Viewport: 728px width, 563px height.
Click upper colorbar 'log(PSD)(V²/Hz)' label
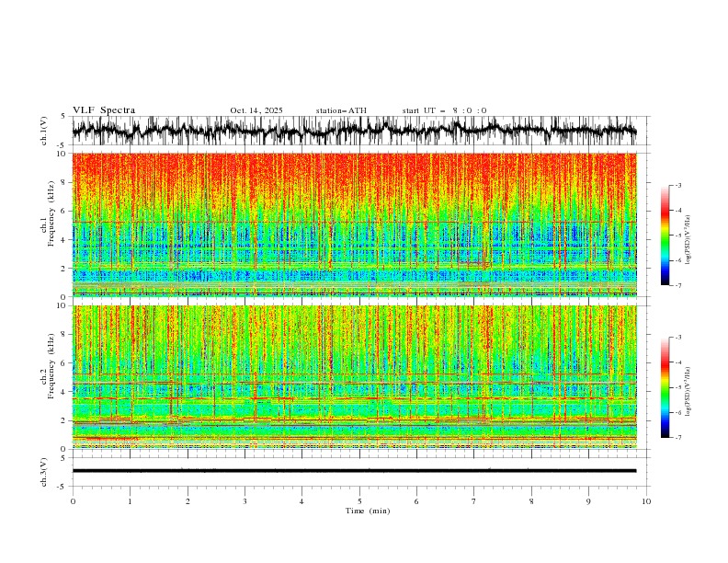tap(688, 240)
